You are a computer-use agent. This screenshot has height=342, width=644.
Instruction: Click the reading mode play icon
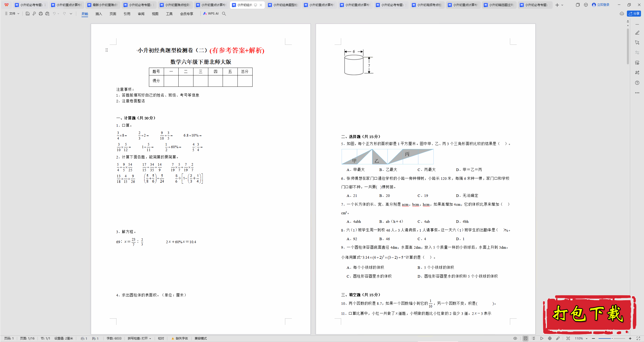[x=542, y=338]
